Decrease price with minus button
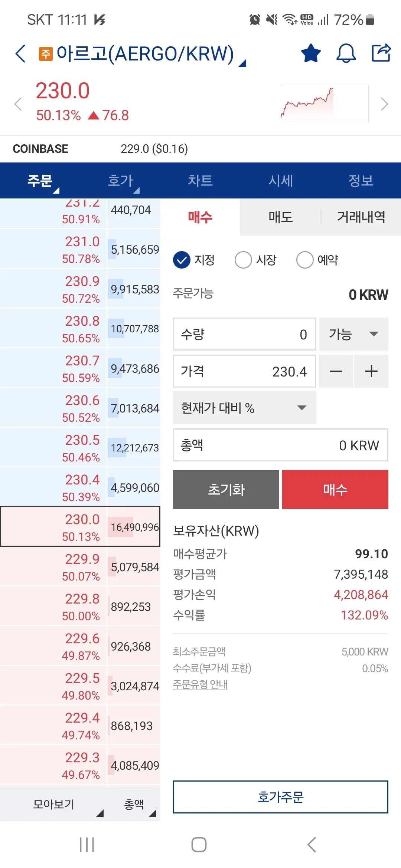The height and width of the screenshot is (868, 401). pyautogui.click(x=336, y=371)
